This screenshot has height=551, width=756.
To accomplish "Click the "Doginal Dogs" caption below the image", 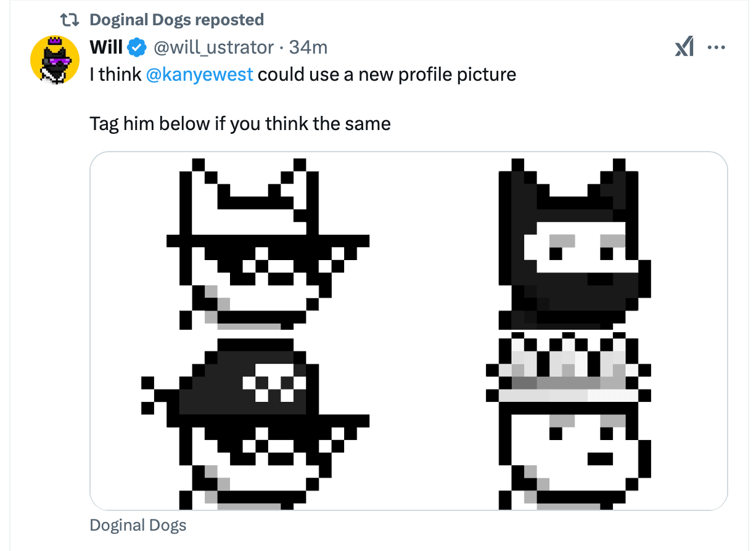I will coord(138,526).
